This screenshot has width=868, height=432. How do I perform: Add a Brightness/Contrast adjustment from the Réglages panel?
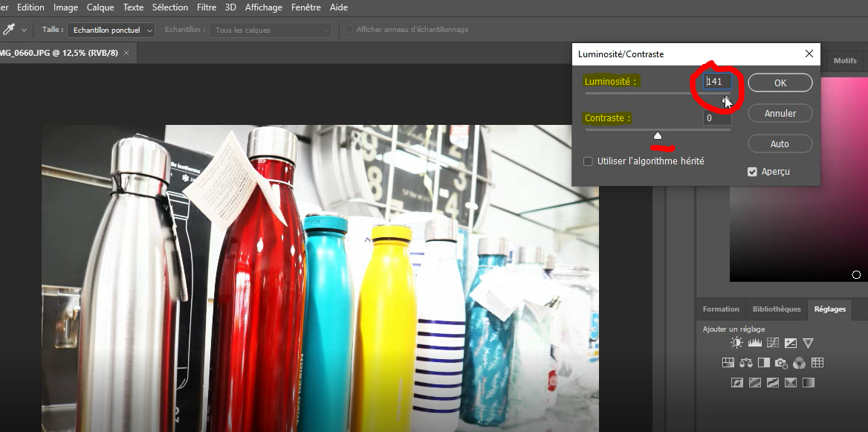(x=736, y=343)
